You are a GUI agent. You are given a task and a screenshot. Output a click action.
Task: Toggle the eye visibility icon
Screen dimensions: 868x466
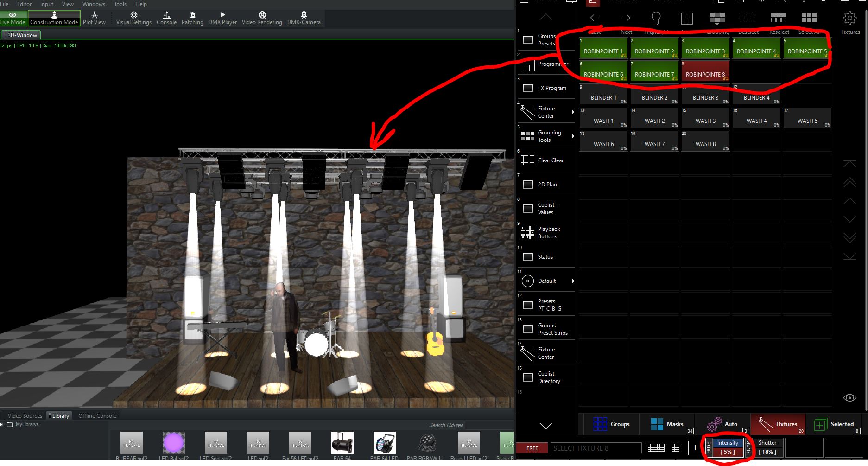(x=849, y=398)
